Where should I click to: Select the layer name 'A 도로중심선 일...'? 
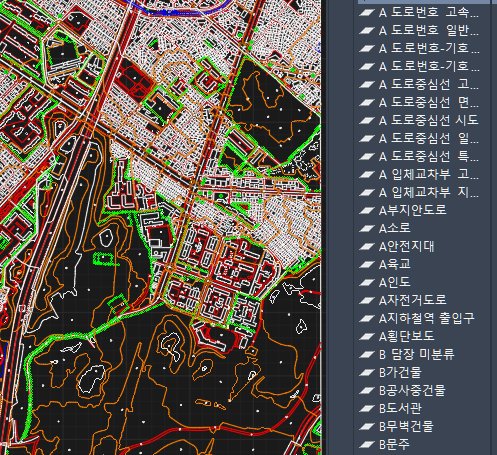click(429, 139)
